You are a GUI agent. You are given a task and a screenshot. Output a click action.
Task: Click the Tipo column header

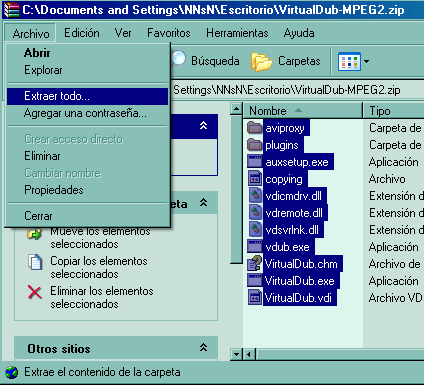tap(394, 111)
